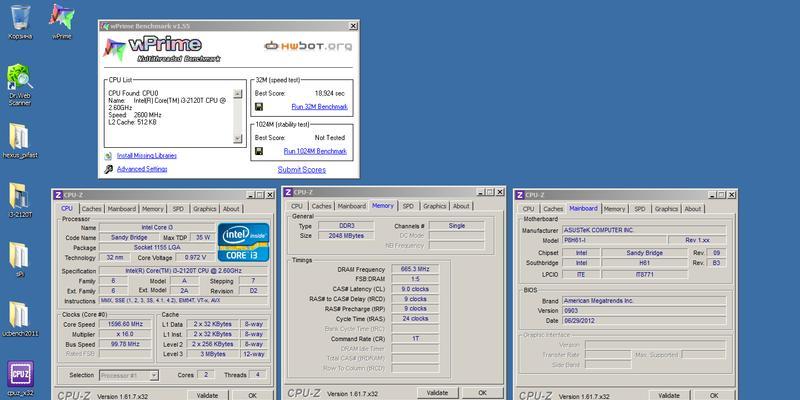Image resolution: width=800 pixels, height=400 pixels.
Task: Select CPU tab in the rightmost CPU-Z window
Action: (x=529, y=209)
